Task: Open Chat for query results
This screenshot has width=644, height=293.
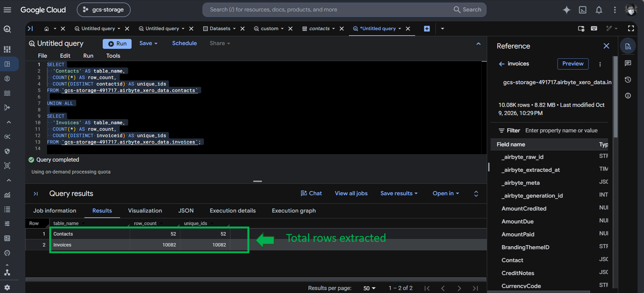Action: [x=311, y=194]
